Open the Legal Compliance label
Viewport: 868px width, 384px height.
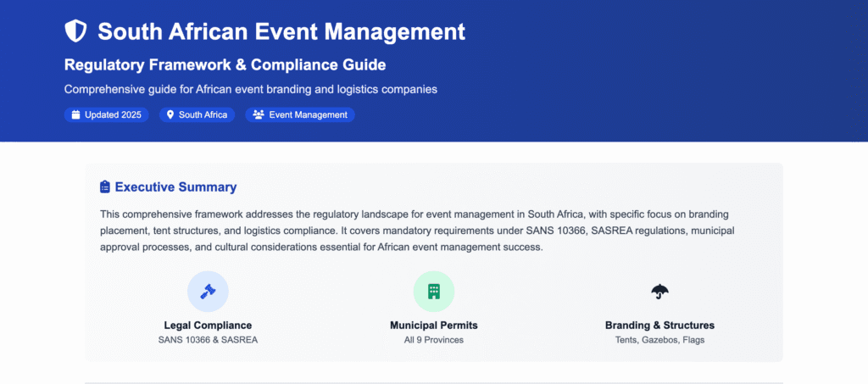click(208, 325)
